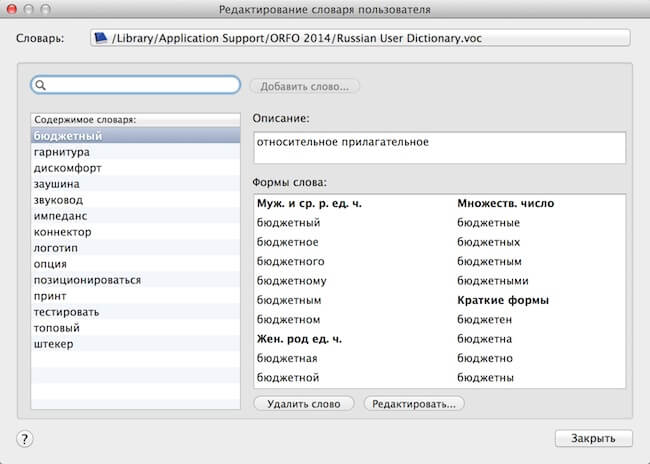Screen dimensions: 650x464
Task: Select коннектор in dictionary list
Action: [x=136, y=232]
